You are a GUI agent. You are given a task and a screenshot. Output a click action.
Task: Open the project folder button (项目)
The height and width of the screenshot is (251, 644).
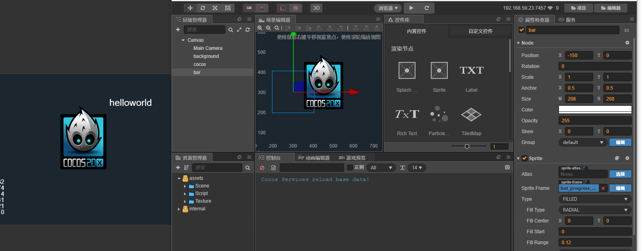point(579,8)
